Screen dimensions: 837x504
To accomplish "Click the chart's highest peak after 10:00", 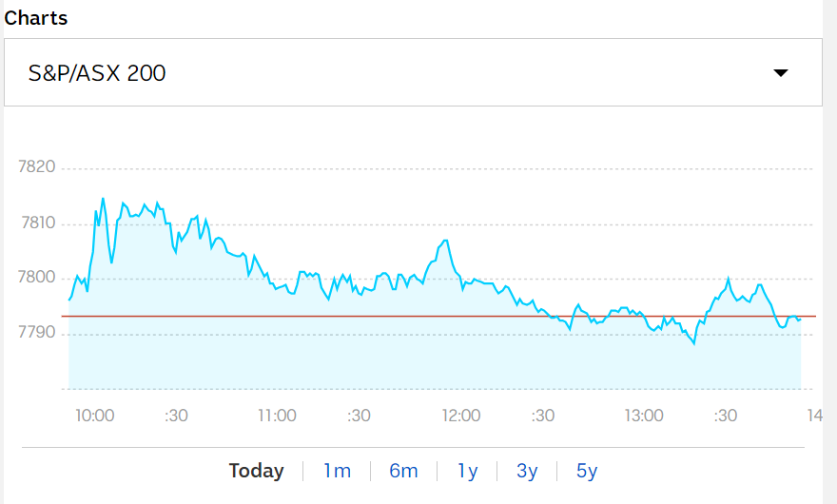I will click(103, 199).
